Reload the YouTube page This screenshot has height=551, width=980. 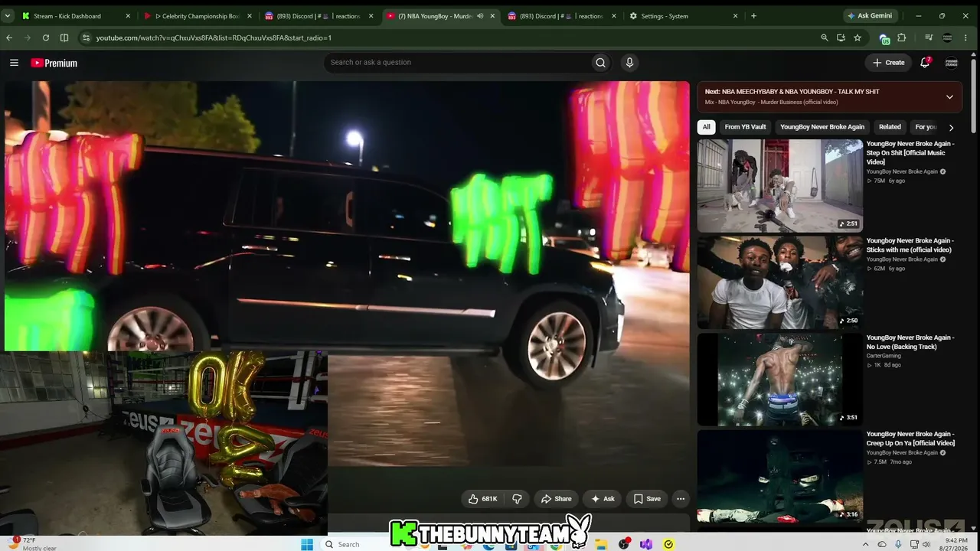46,37
